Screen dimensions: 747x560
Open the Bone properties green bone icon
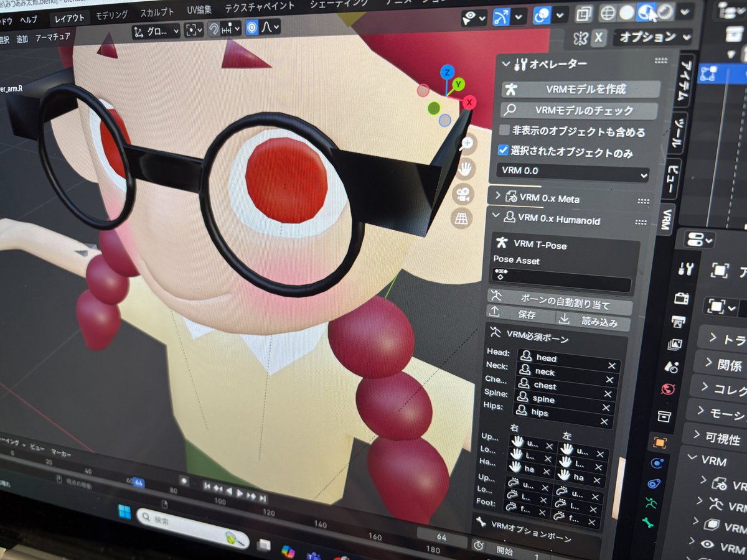(647, 522)
